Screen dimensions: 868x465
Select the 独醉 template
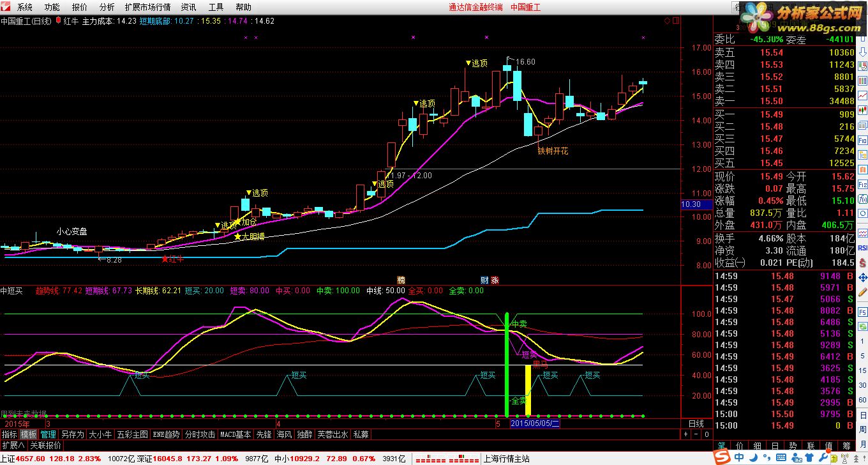[x=305, y=434]
